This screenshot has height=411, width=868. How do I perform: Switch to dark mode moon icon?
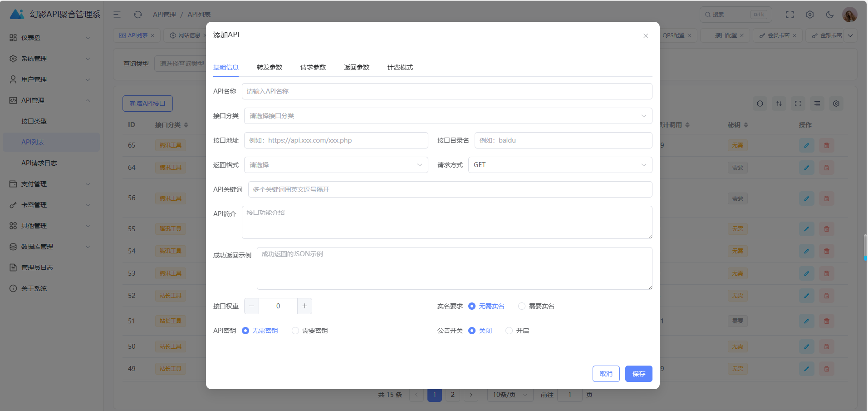point(830,15)
